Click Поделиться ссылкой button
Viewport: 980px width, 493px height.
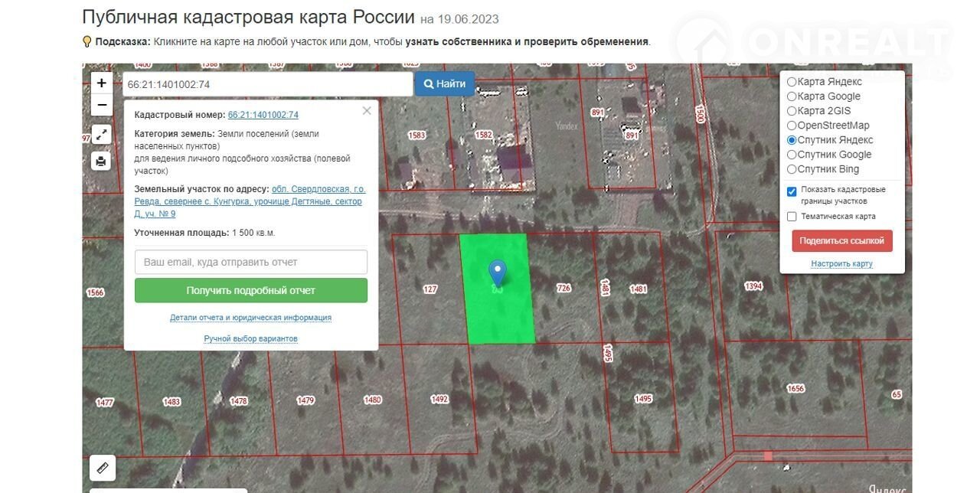[x=842, y=240]
